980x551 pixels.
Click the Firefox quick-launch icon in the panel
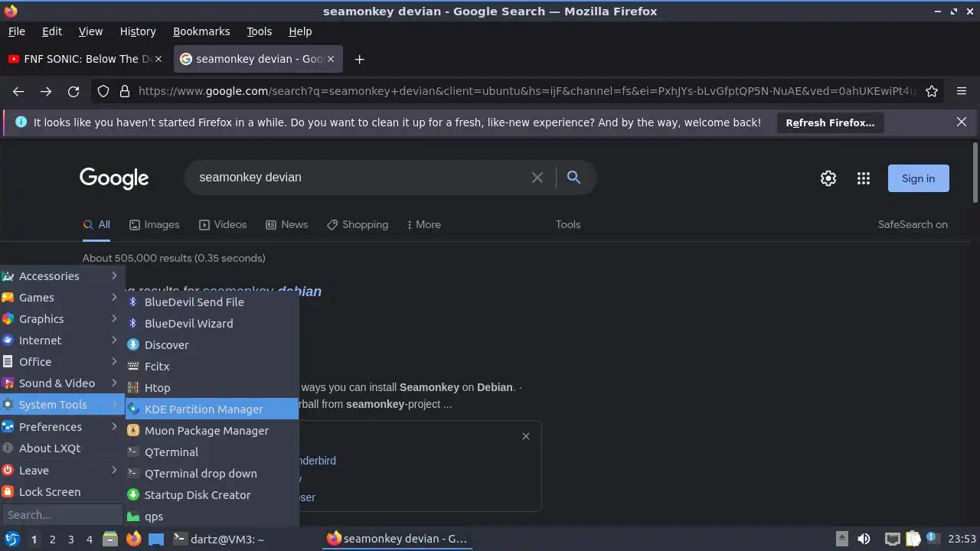[133, 539]
